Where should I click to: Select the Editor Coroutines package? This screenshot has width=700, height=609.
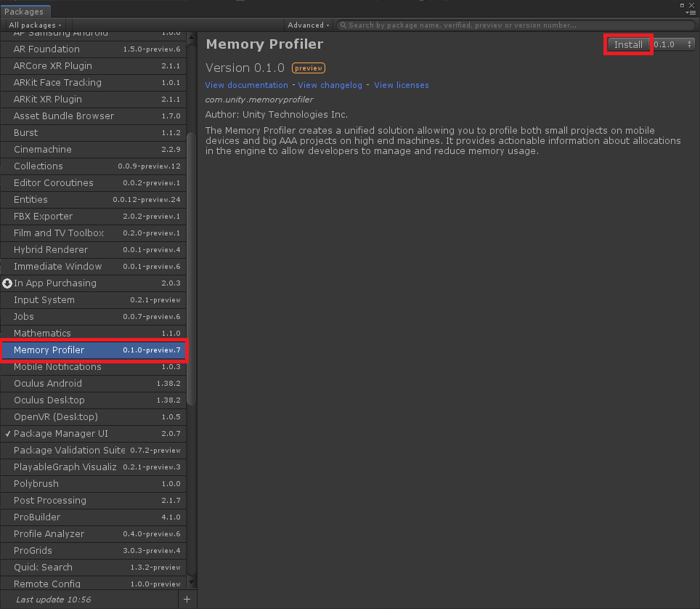pos(93,182)
